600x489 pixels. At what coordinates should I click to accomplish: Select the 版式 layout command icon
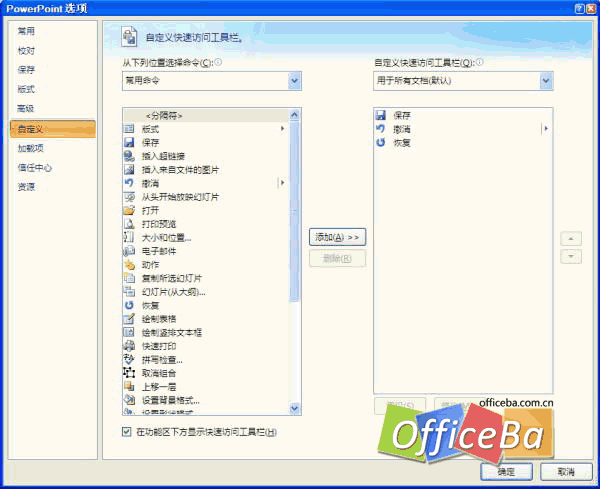click(129, 129)
